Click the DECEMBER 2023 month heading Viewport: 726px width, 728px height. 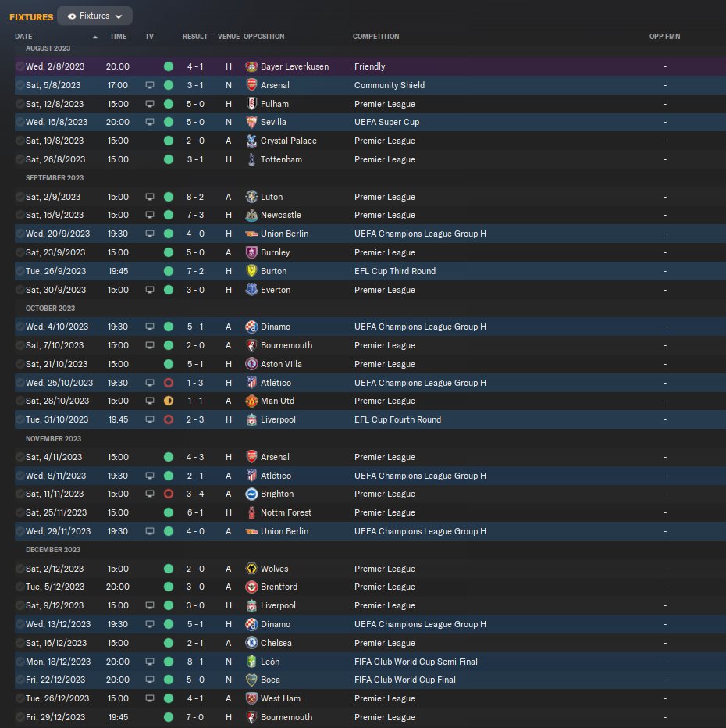pos(53,550)
